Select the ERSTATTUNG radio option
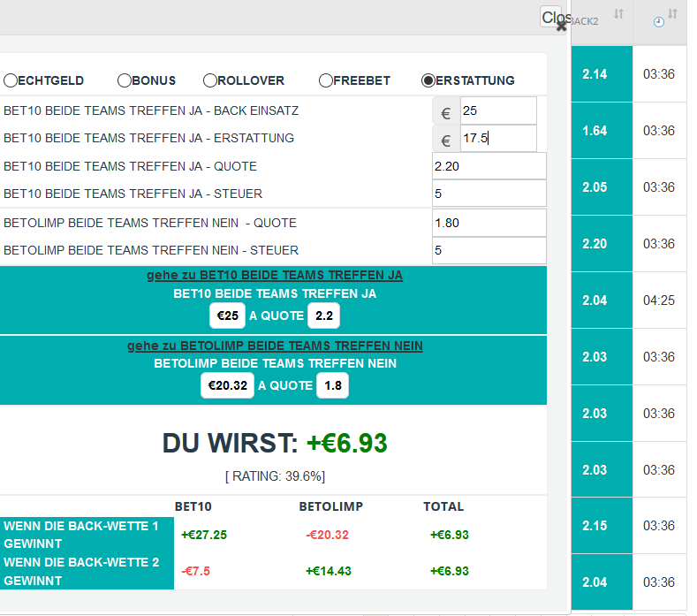 tap(428, 80)
